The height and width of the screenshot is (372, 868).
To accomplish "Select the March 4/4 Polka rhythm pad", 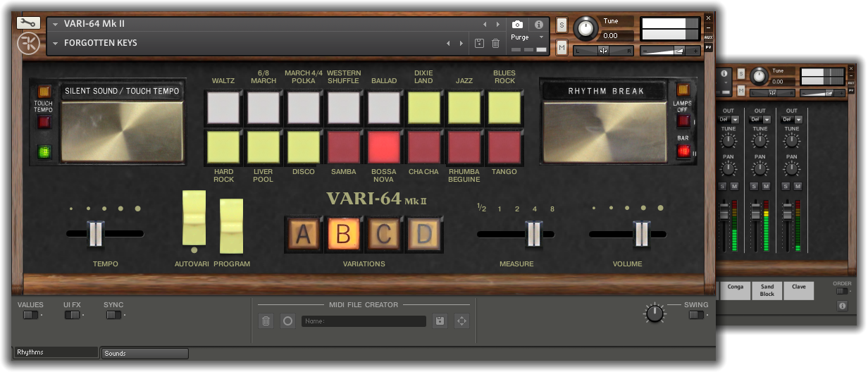I will coord(304,107).
